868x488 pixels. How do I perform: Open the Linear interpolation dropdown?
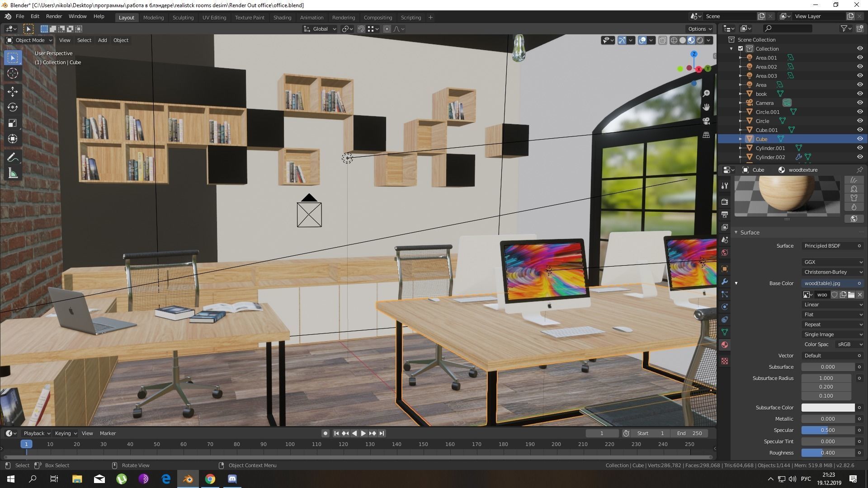click(x=833, y=305)
